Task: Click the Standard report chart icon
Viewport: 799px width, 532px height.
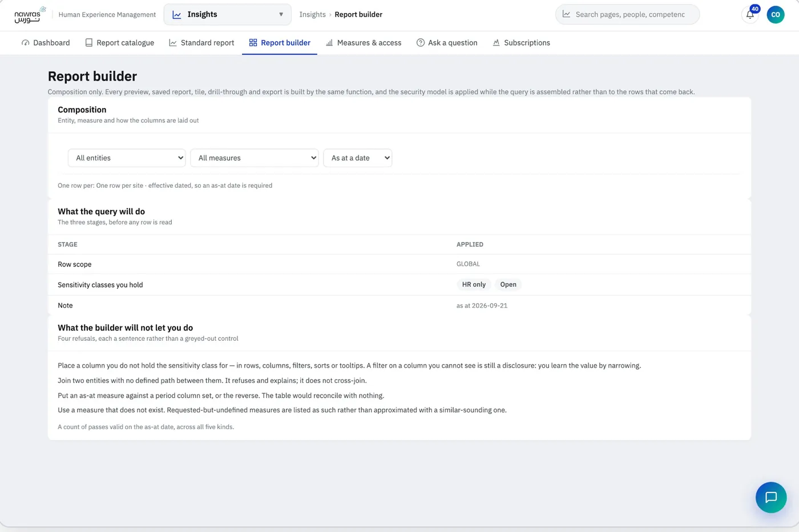Action: pyautogui.click(x=173, y=43)
